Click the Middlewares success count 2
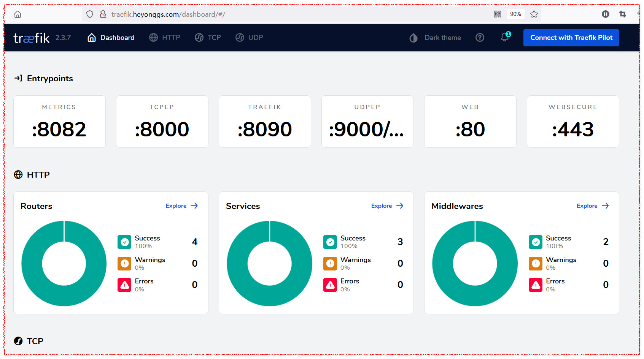This screenshot has width=644, height=359. [606, 242]
